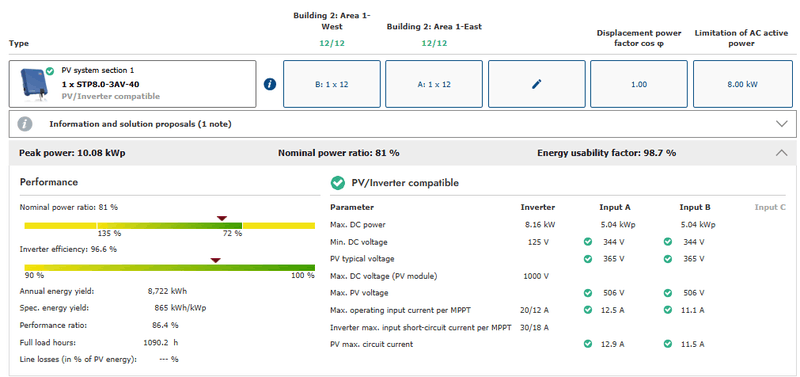Click the Parameter column header
The width and height of the screenshot is (800, 377).
pyautogui.click(x=352, y=208)
